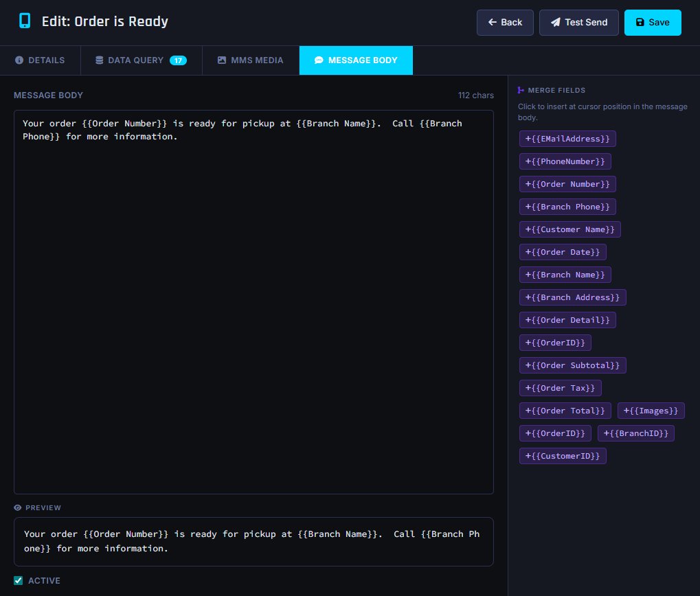Insert the Branch Phone merge field
Viewport: 700px width, 596px height.
click(x=567, y=207)
